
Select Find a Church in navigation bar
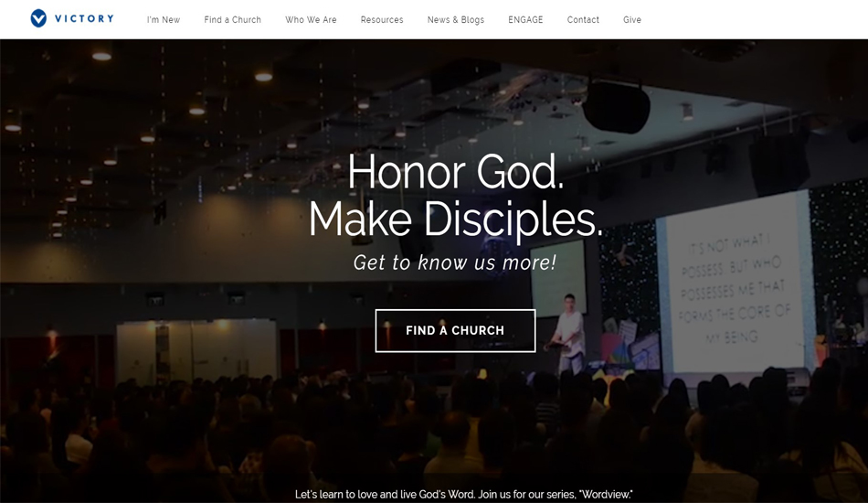pyautogui.click(x=232, y=19)
